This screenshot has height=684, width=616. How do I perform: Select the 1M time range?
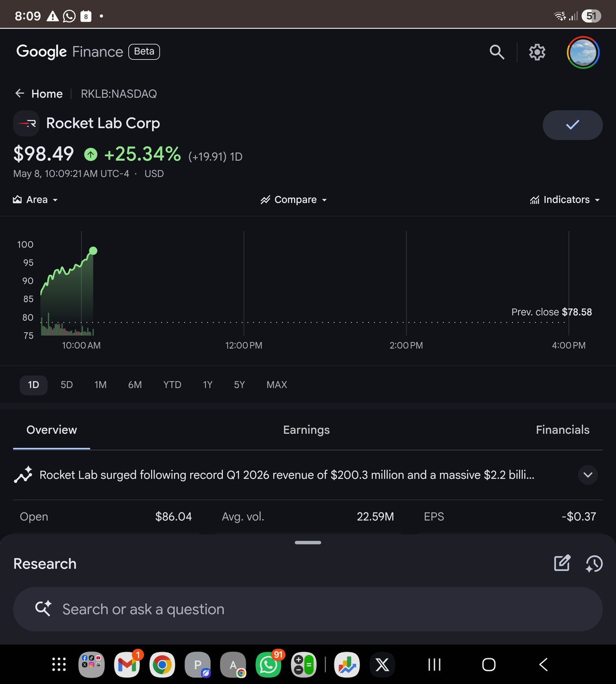click(100, 385)
